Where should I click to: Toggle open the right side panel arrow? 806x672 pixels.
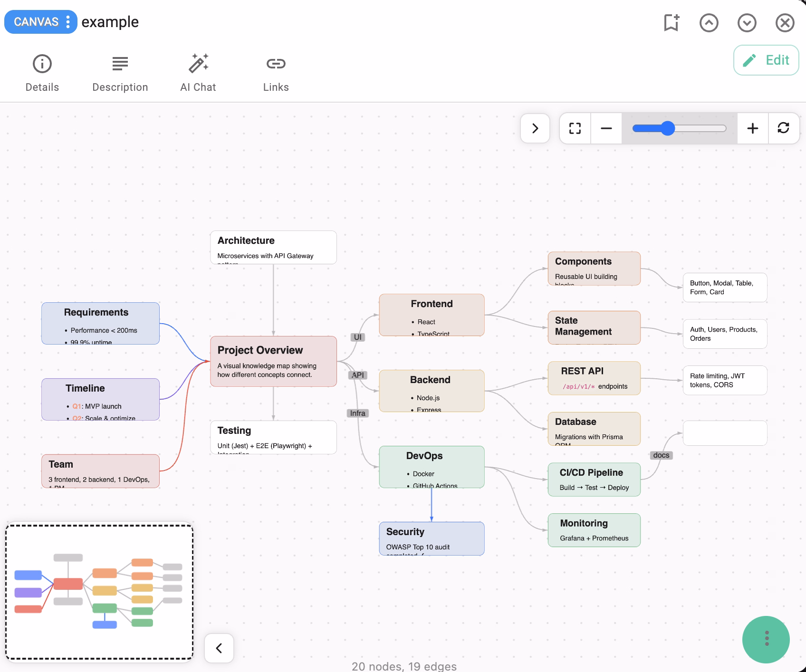click(535, 128)
